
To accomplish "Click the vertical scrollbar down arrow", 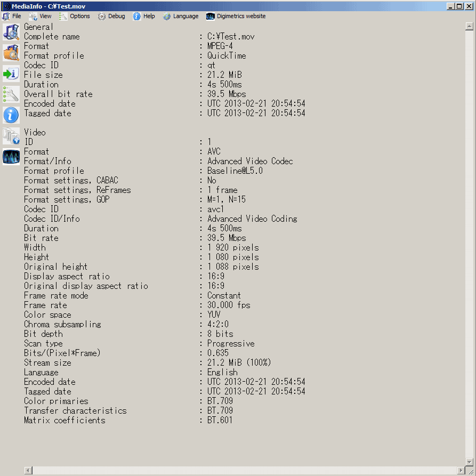I will [x=470, y=462].
